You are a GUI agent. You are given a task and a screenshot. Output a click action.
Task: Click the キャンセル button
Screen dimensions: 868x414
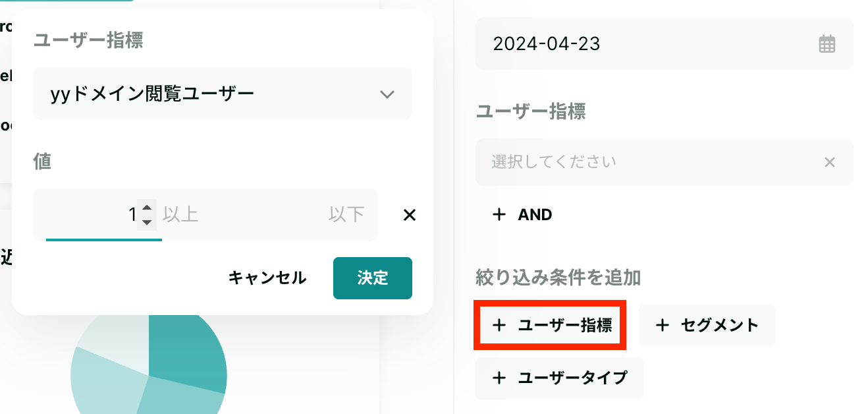267,278
